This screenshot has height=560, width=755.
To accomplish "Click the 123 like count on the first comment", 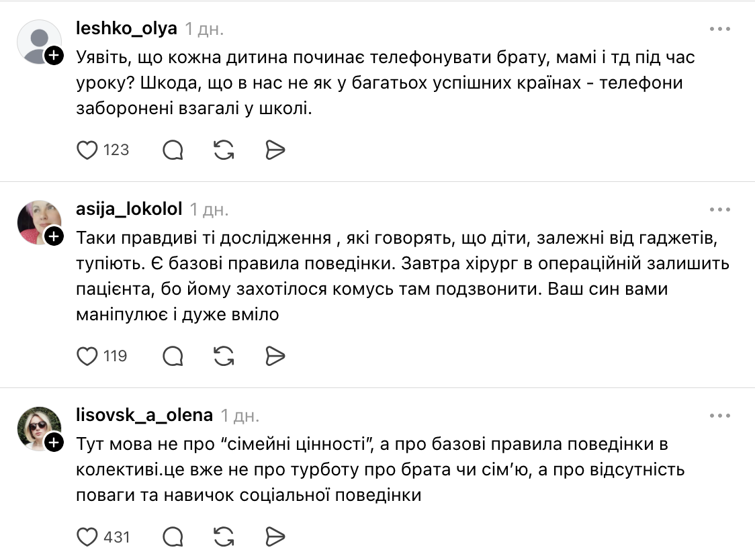I will (116, 150).
